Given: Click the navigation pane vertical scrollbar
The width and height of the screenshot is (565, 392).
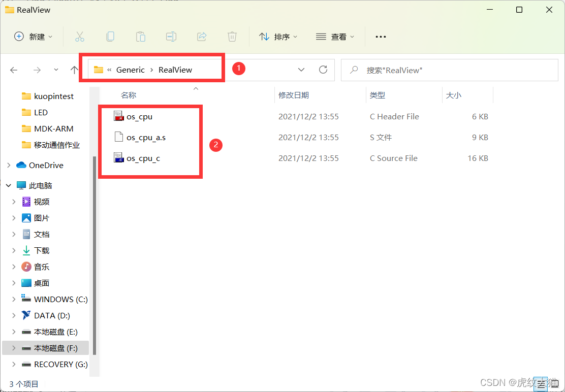Looking at the screenshot, I should (x=95, y=255).
